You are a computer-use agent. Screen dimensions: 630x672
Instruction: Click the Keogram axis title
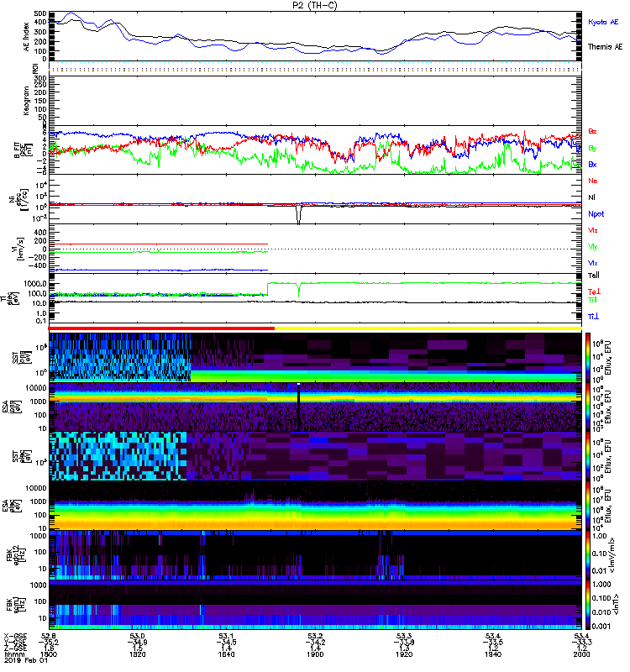point(26,101)
